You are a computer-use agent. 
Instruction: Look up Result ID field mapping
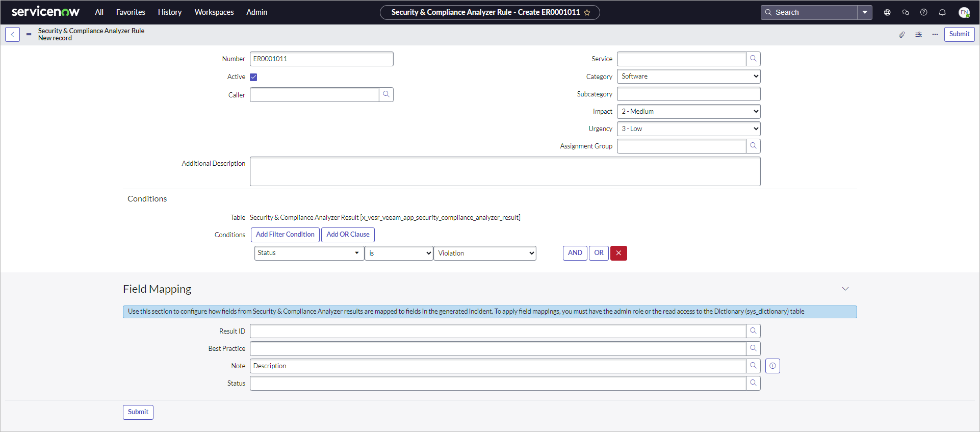753,331
